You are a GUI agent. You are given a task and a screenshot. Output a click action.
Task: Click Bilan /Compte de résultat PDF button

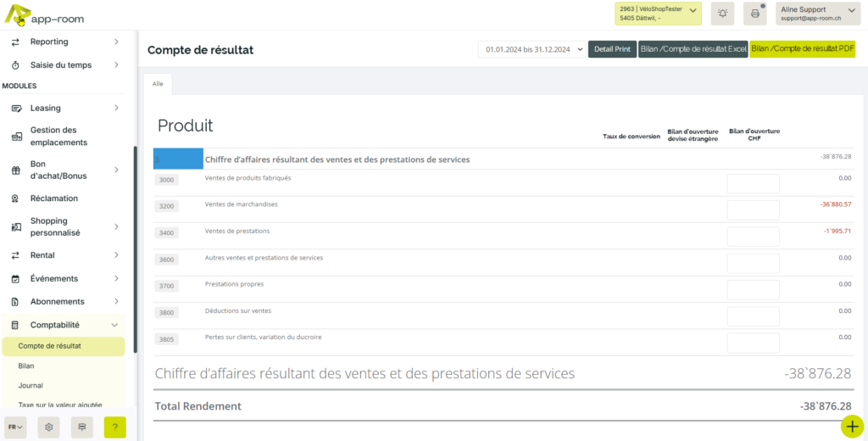[802, 49]
